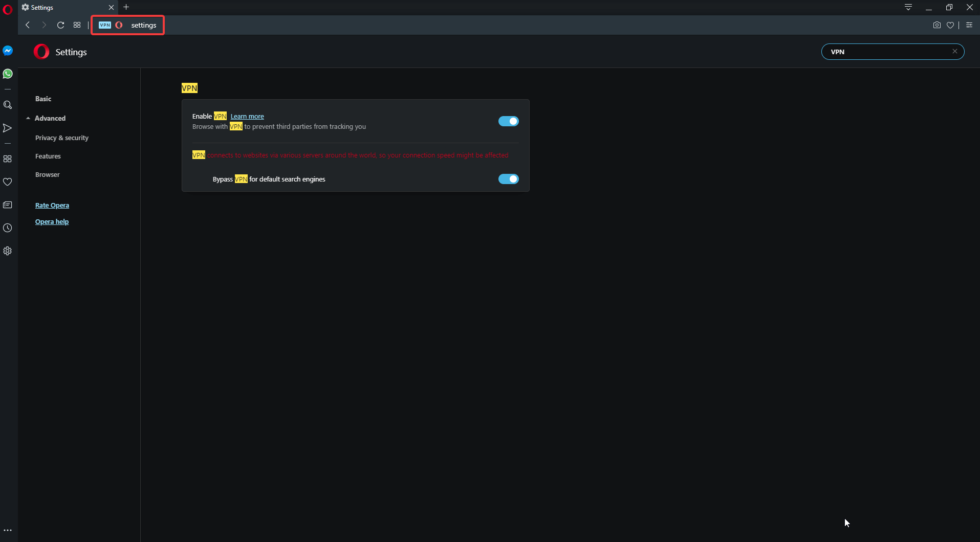
Task: Click the VPN badge in address bar
Action: pos(105,25)
